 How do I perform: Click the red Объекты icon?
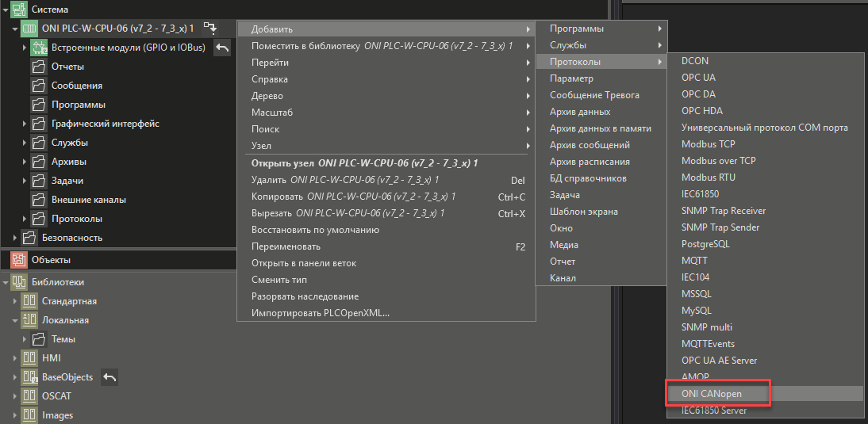pos(19,260)
